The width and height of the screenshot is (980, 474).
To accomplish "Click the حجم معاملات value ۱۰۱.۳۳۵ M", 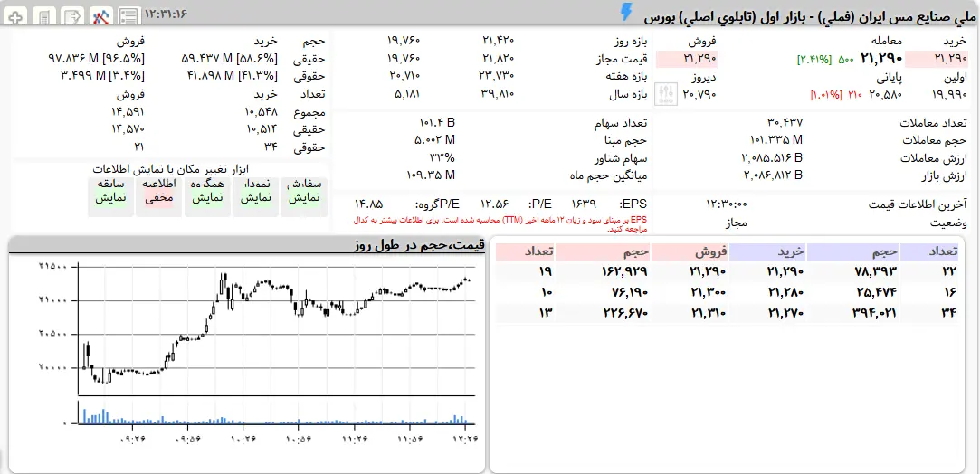I will pos(776,140).
